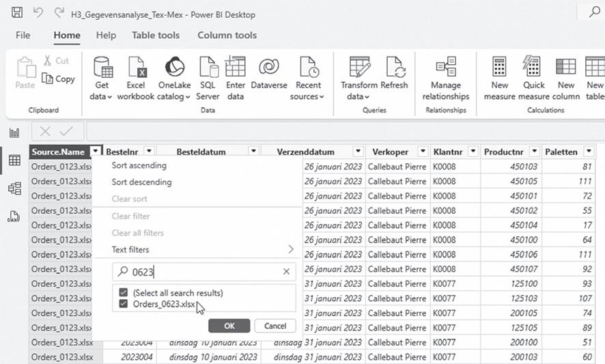This screenshot has height=364, width=605.
Task: Open the Source.Name column filter dropdown
Action: 96,151
